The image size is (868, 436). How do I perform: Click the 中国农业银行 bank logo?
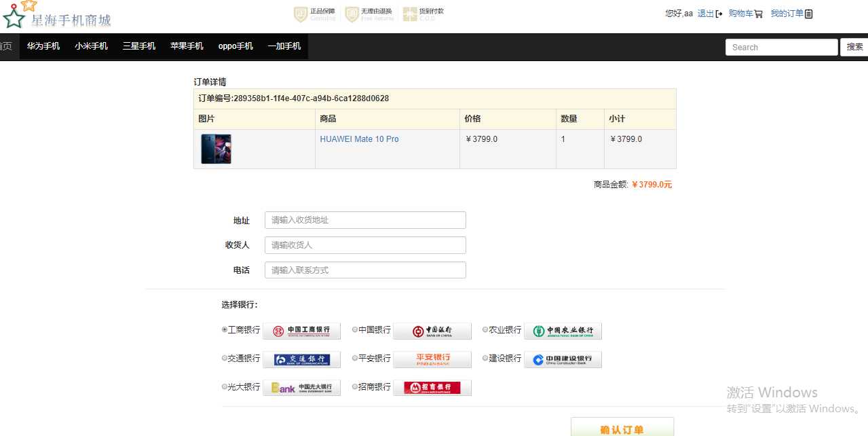[563, 331]
